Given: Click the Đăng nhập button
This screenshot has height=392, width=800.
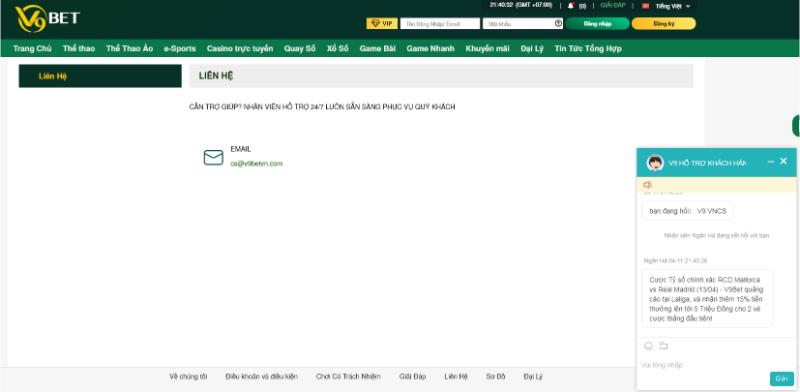Looking at the screenshot, I should coord(597,23).
